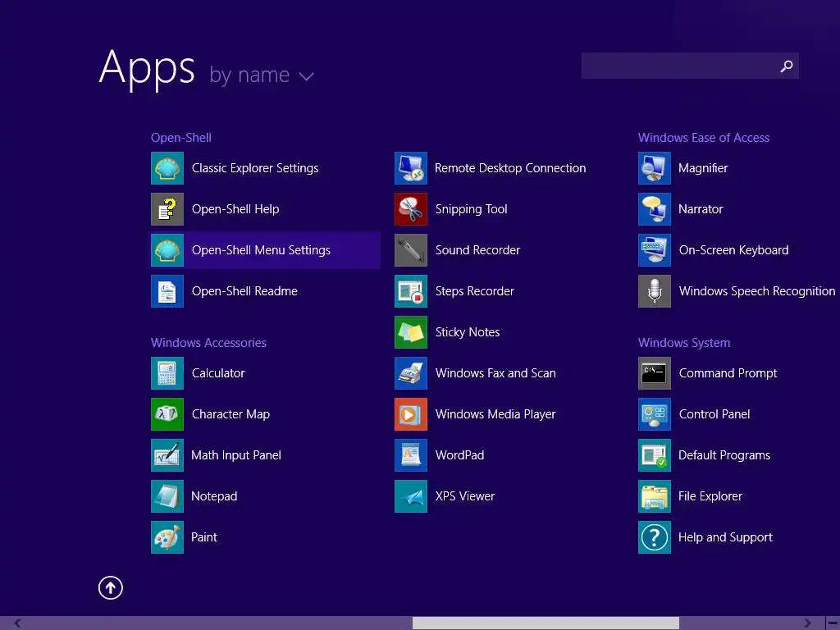Screen dimensions: 840x630
Task: Click the "Character Map" label
Action: [x=231, y=414]
